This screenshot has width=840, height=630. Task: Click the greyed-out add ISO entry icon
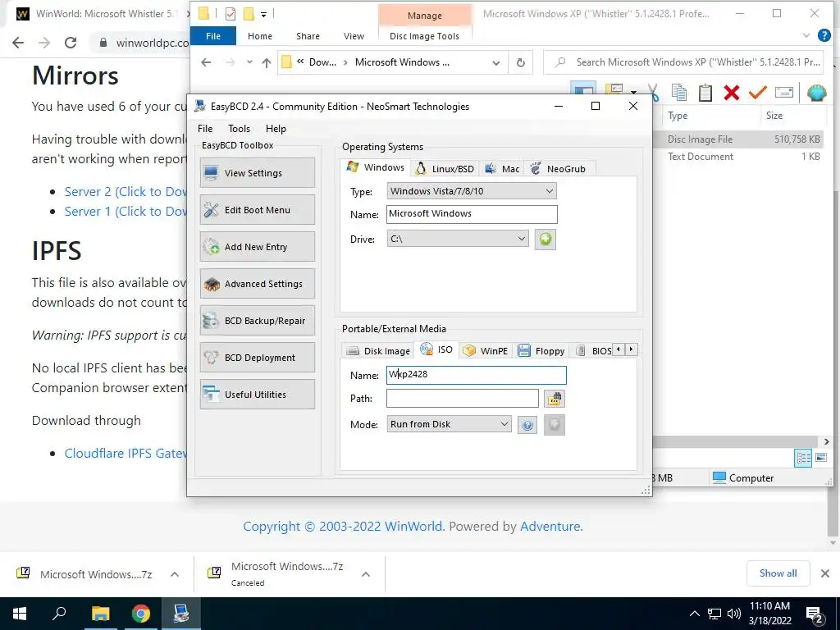coord(555,425)
